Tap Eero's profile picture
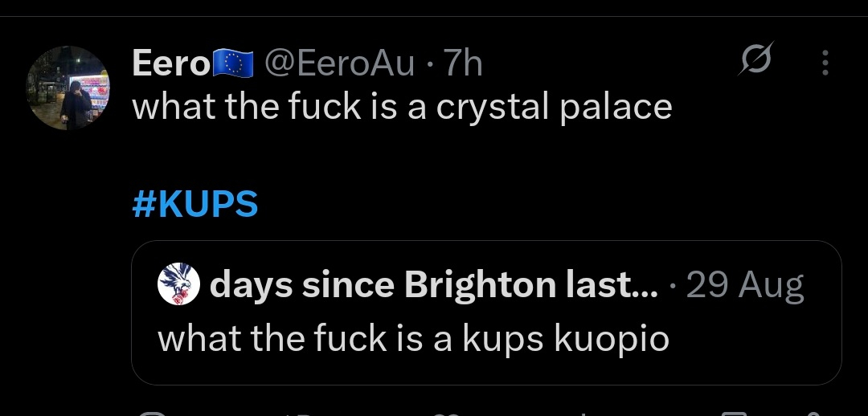The width and height of the screenshot is (868, 416). coord(68,88)
